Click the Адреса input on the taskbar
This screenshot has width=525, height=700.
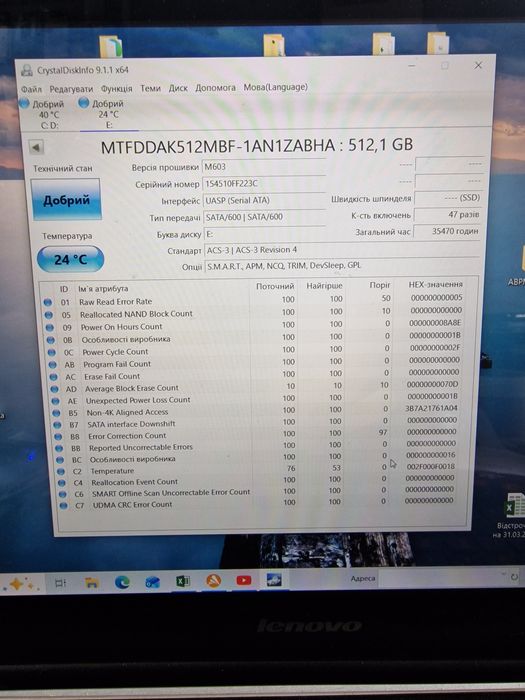tap(439, 578)
